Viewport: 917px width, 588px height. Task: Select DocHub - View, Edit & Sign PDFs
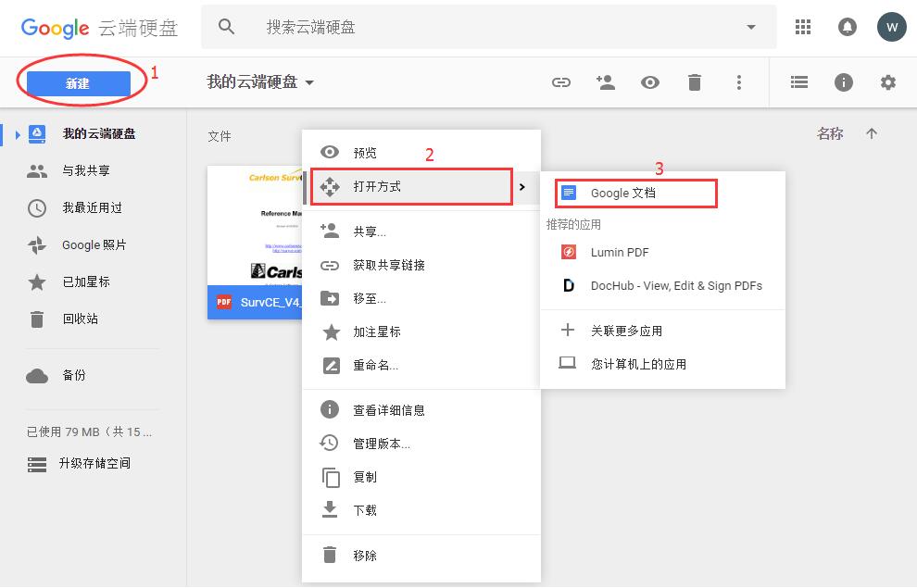(662, 286)
